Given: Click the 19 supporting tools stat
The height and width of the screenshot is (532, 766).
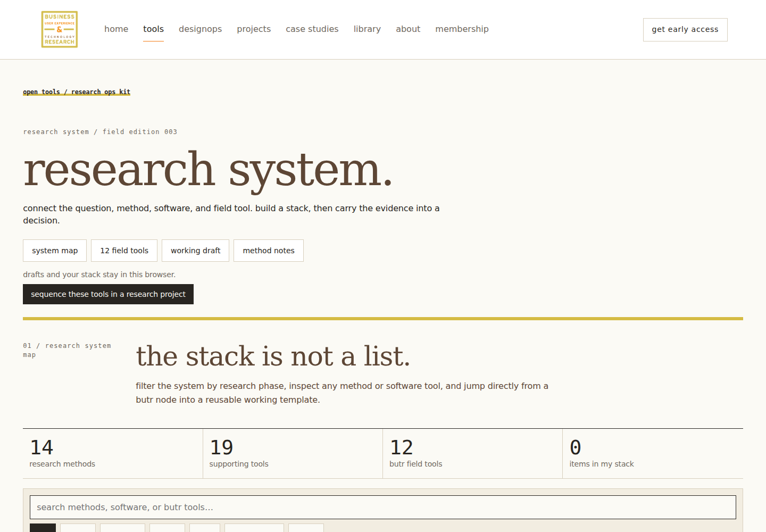Looking at the screenshot, I should point(293,454).
